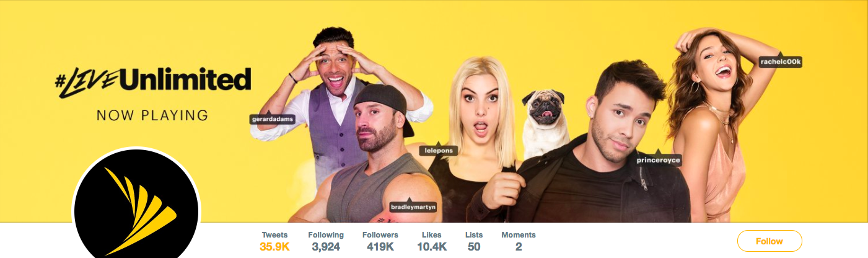Click the gerardadams name tag
The image size is (868, 258).
pos(272,118)
